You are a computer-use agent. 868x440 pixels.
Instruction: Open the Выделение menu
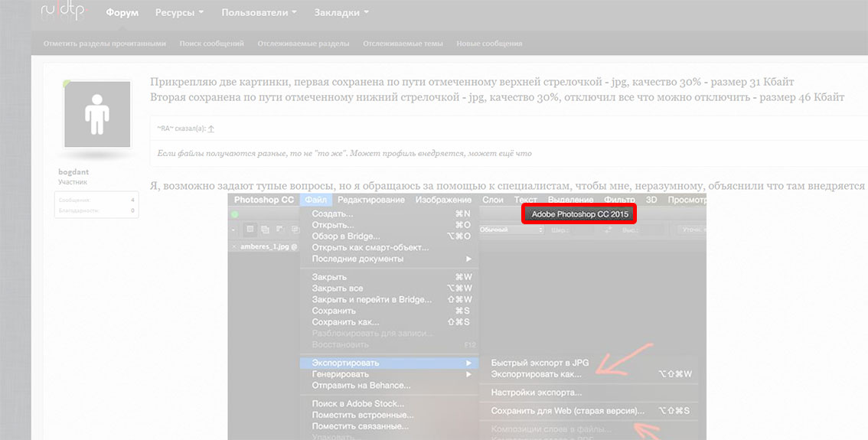coord(570,200)
